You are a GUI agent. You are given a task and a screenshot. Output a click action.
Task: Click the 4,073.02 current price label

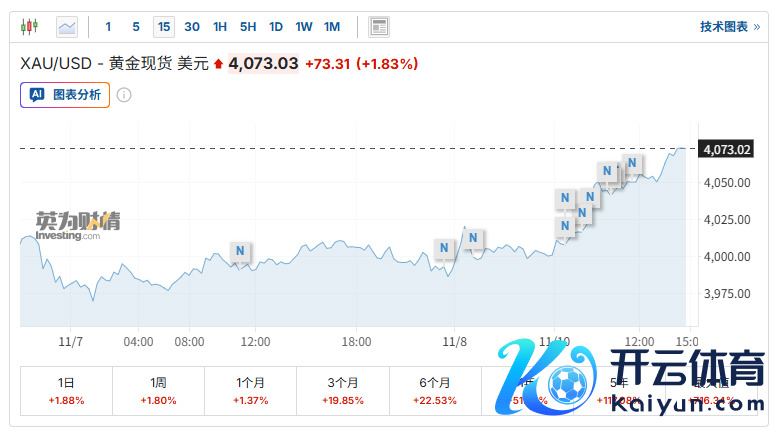727,149
